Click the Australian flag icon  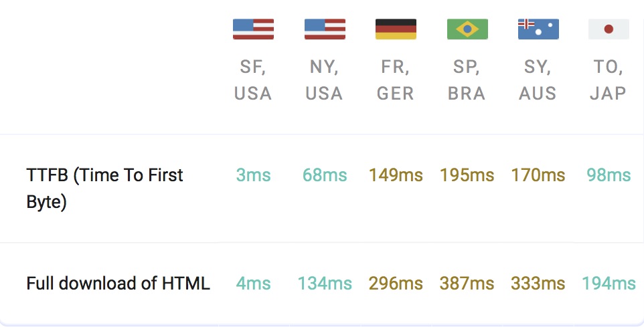pyautogui.click(x=538, y=29)
